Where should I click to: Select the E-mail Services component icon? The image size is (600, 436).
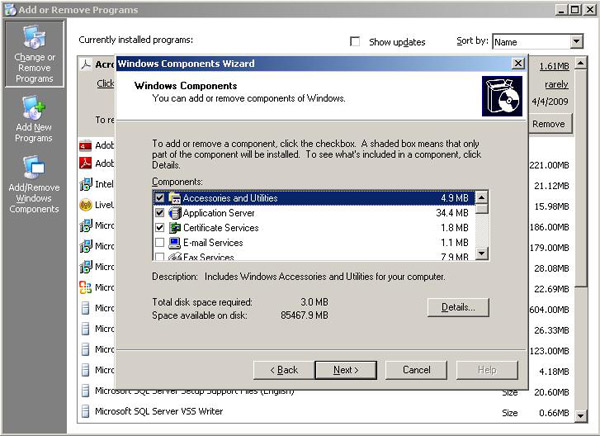coord(174,242)
